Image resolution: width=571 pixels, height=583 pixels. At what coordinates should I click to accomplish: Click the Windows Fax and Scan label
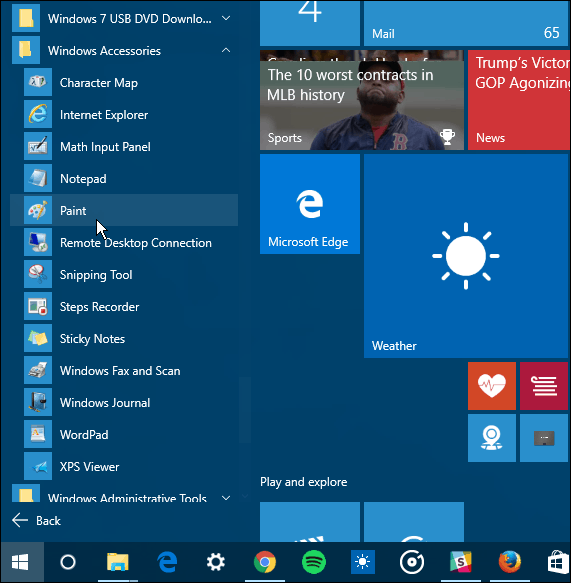pyautogui.click(x=120, y=371)
